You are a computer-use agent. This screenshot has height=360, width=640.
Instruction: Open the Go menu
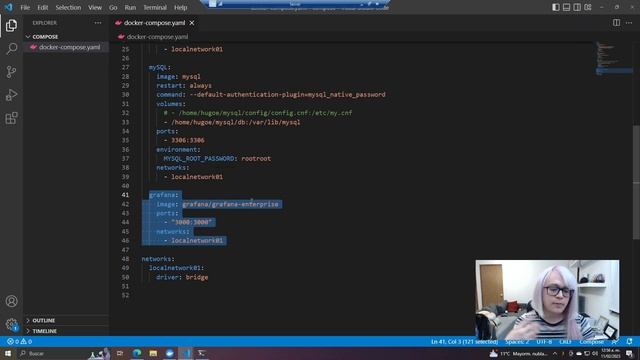click(113, 7)
